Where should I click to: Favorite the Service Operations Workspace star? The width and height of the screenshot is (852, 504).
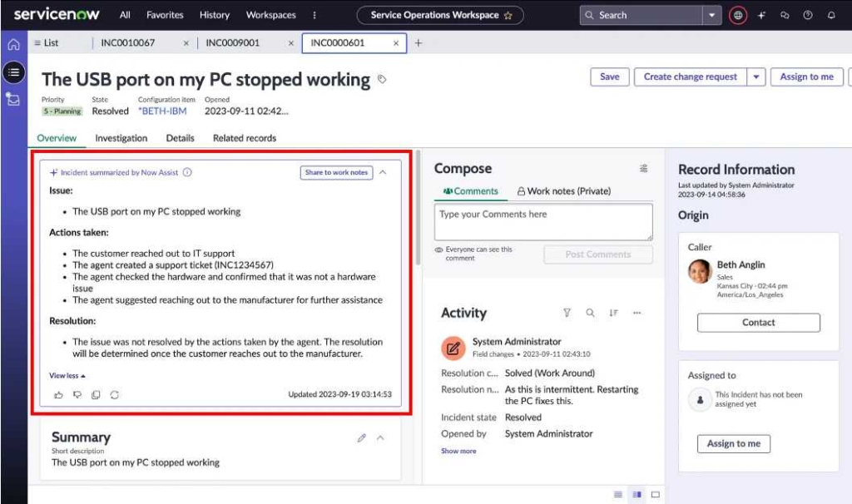[508, 15]
